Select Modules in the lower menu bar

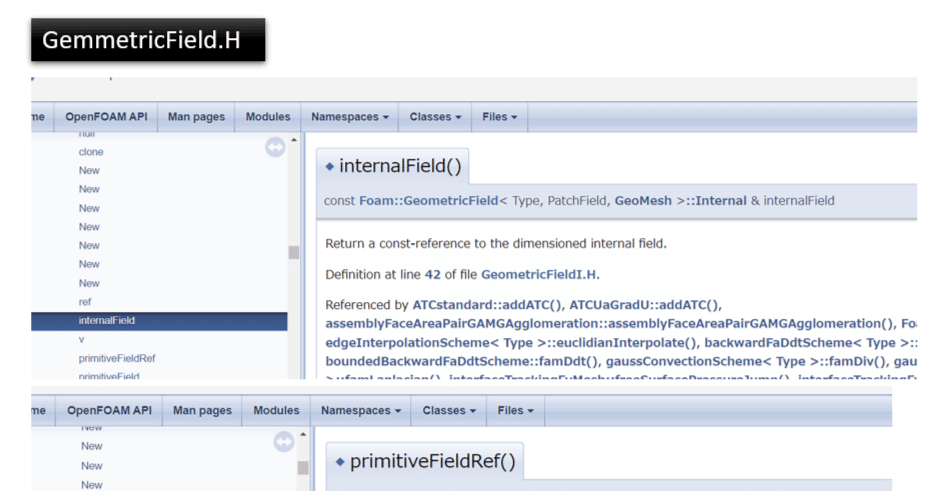[276, 410]
